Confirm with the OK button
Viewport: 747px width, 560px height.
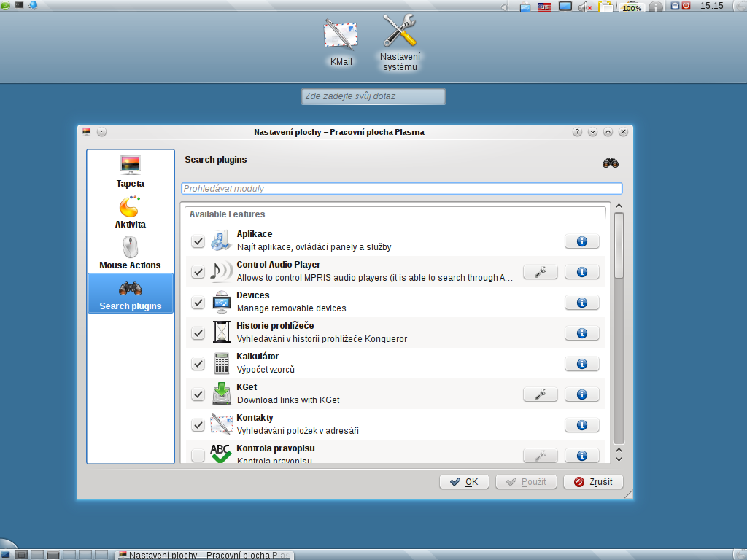point(464,482)
